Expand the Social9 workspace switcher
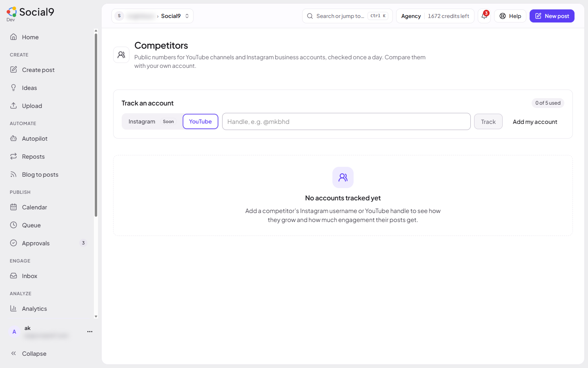Screen dimensions: 588x368 pyautogui.click(x=152, y=16)
